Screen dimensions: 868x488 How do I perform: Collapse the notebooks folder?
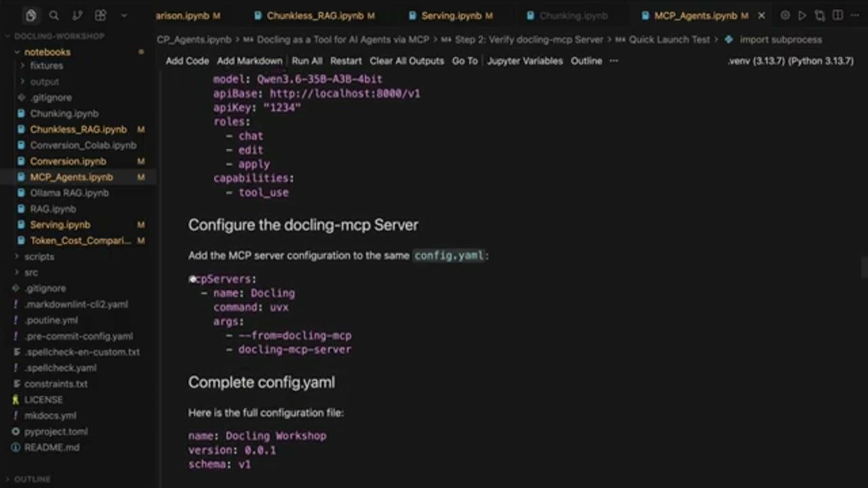(x=47, y=52)
